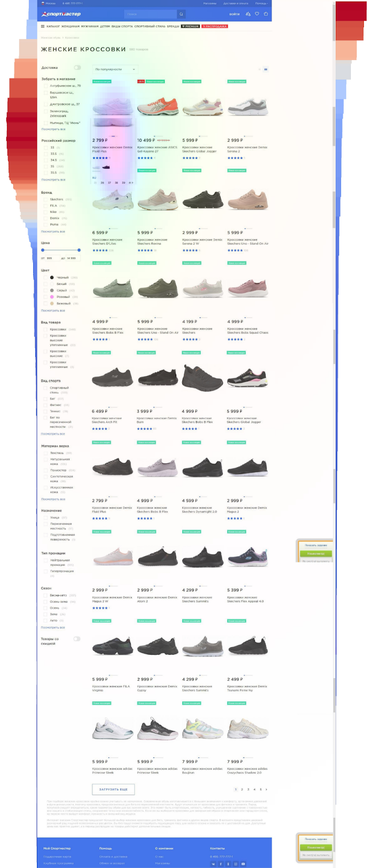
Task: Open the ASICS Gel-Kayano 27 product thumbnail
Action: (158, 107)
